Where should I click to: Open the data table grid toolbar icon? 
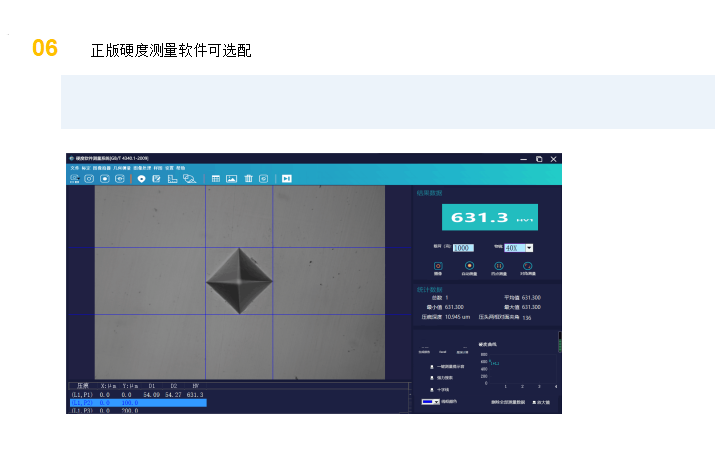pyautogui.click(x=215, y=179)
